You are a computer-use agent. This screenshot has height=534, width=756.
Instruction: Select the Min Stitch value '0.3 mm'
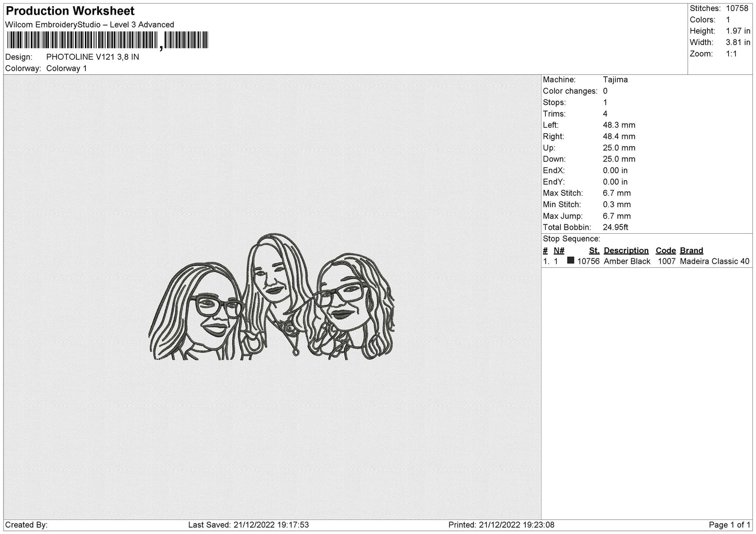tap(617, 205)
